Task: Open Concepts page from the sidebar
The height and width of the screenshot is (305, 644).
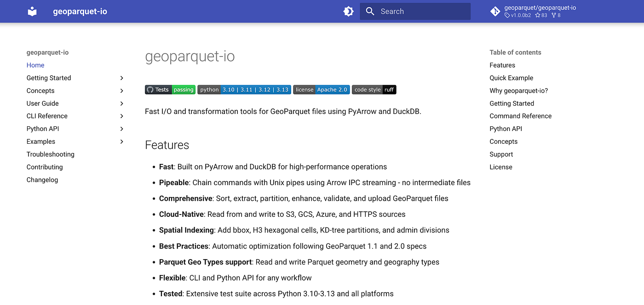Action: 40,91
